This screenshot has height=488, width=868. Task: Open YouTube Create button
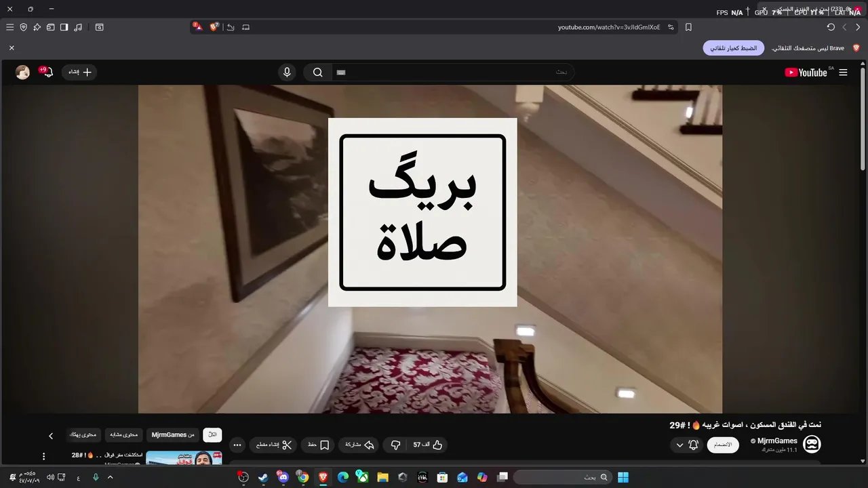pyautogui.click(x=80, y=72)
